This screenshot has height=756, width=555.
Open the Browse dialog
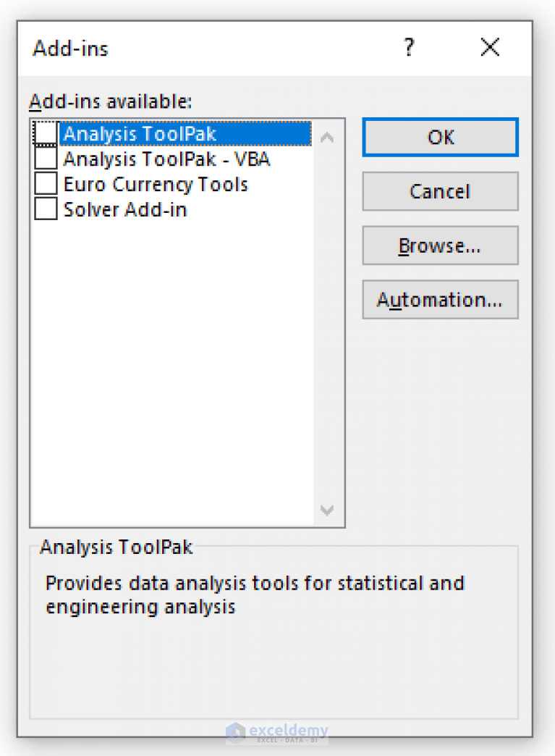440,245
